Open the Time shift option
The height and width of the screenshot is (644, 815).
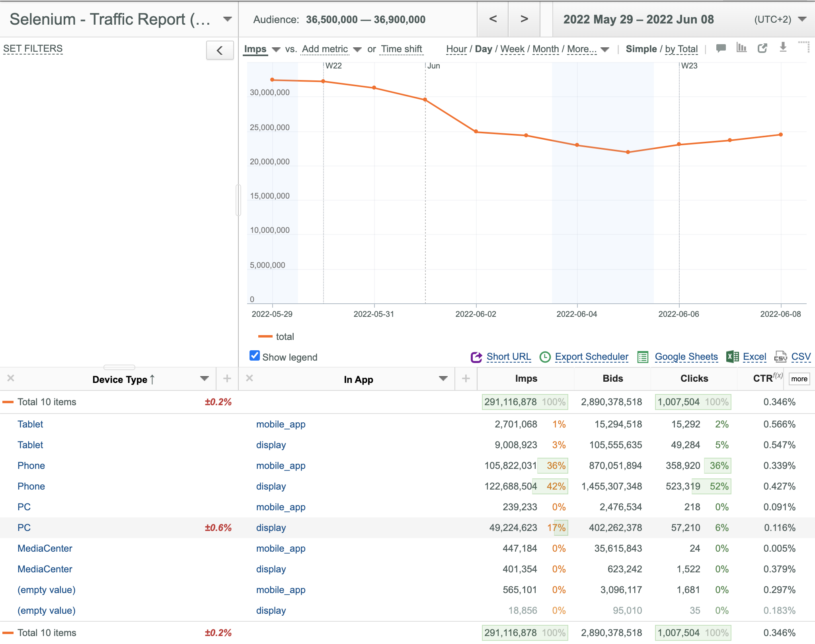pos(402,49)
